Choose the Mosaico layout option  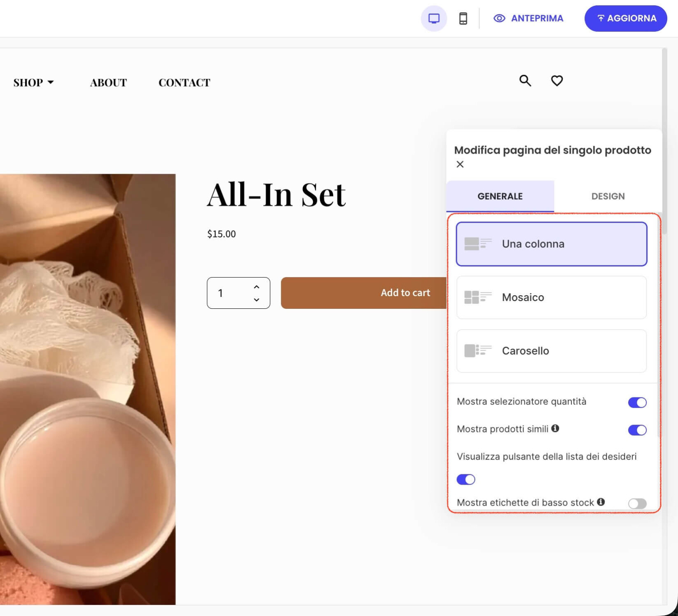point(552,297)
